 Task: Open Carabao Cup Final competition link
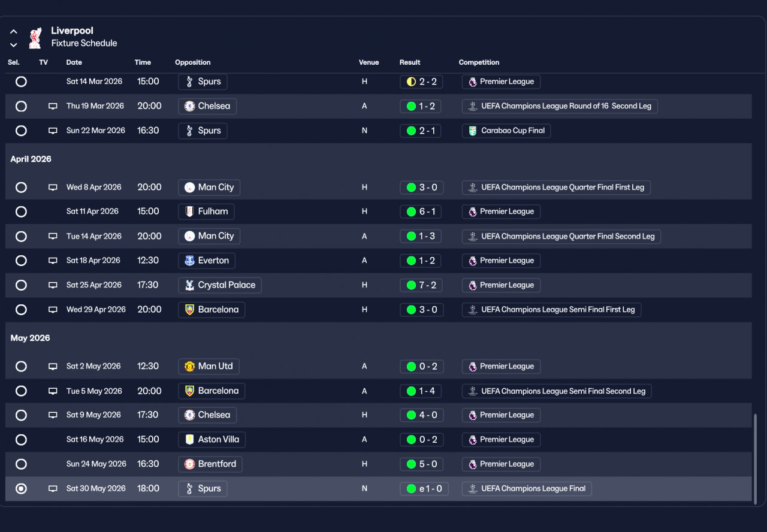[506, 131]
